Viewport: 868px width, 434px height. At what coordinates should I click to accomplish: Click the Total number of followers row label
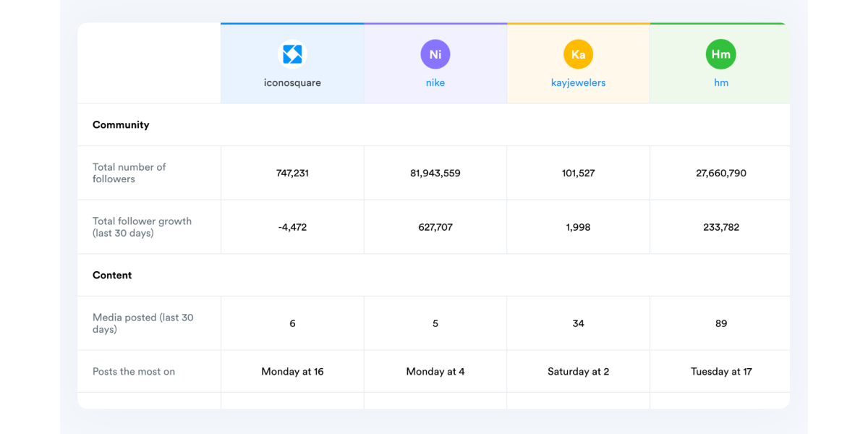click(129, 173)
